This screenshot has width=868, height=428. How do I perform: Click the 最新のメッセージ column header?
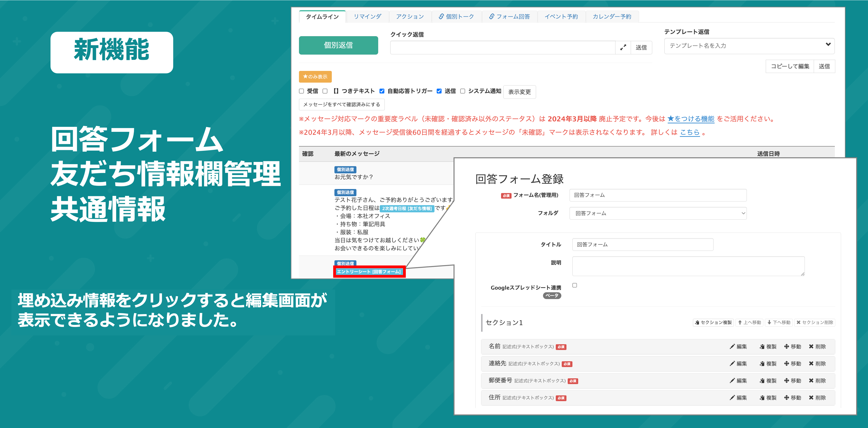[356, 154]
